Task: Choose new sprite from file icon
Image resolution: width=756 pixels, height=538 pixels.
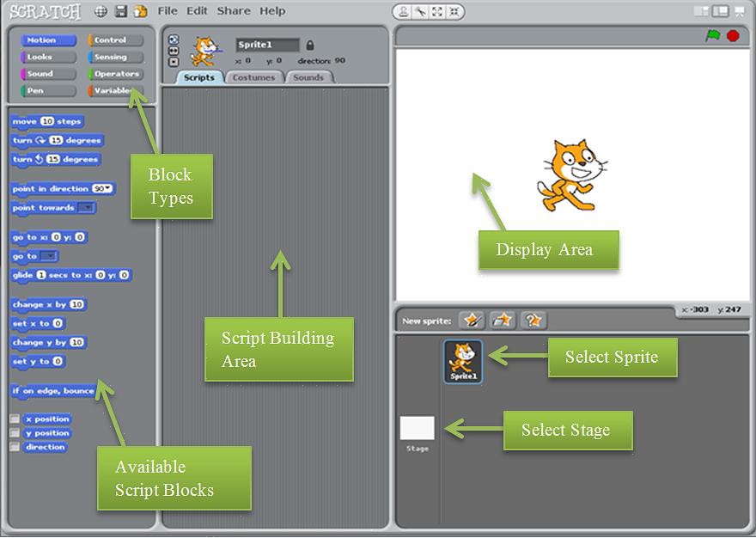Action: (502, 320)
